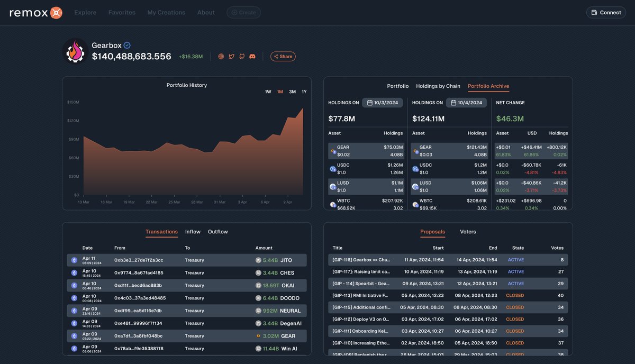This screenshot has width=635, height=364.
Task: Click sender address 0xb3e3...27de7f2a3cc
Action: 139,260
